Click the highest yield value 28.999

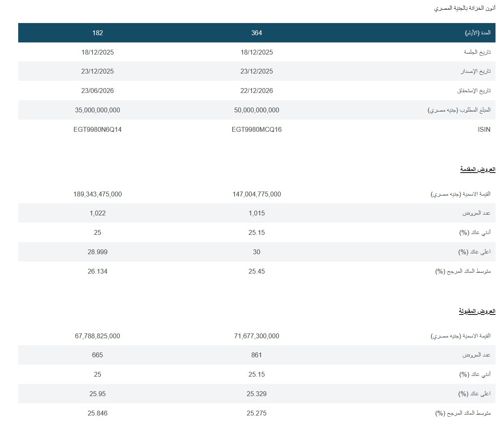97,252
